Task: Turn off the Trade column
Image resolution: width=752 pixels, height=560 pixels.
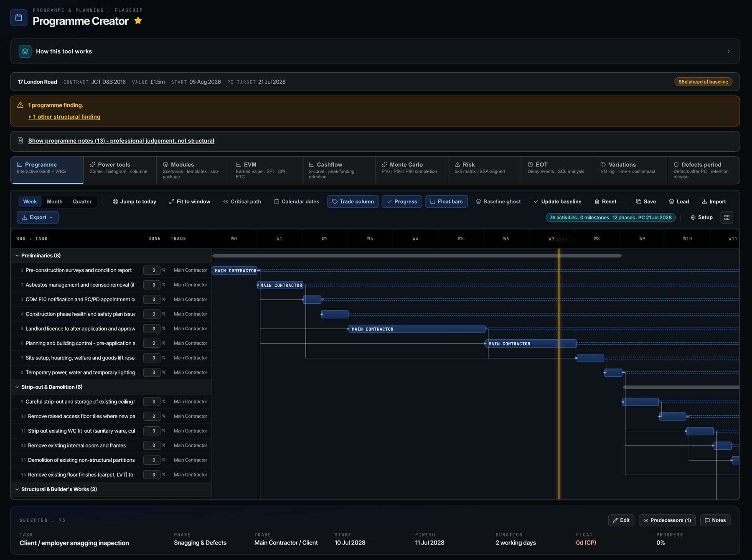Action: (353, 201)
